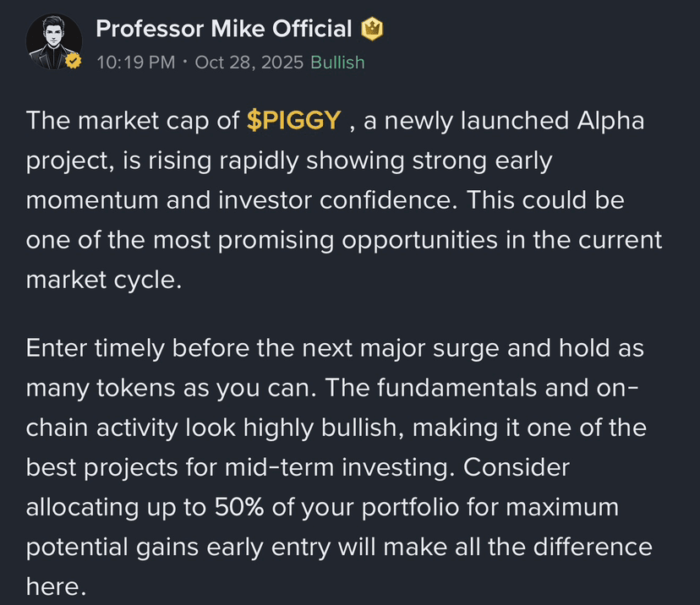Click the word "Alpha" in the first line
This screenshot has height=605, width=700.
[x=610, y=121]
